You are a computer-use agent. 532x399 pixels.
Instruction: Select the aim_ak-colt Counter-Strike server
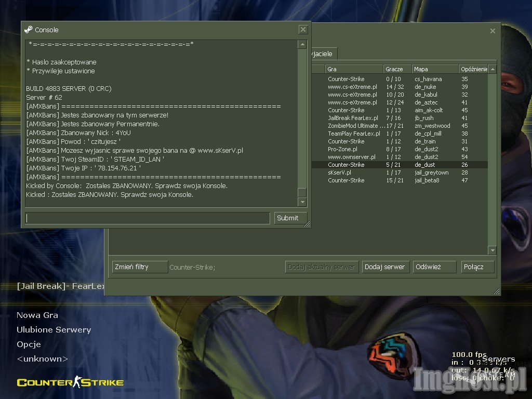(x=400, y=110)
